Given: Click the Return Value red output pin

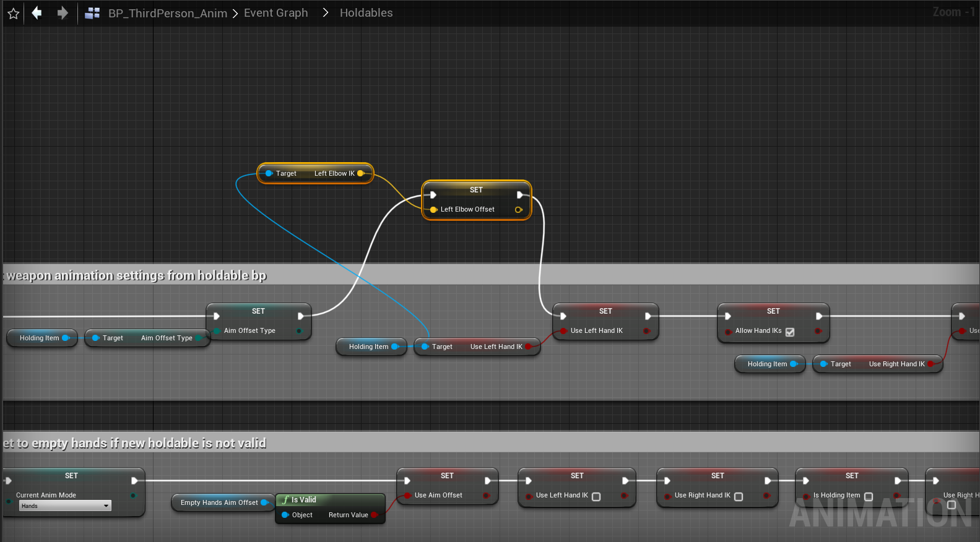Looking at the screenshot, I should (374, 515).
